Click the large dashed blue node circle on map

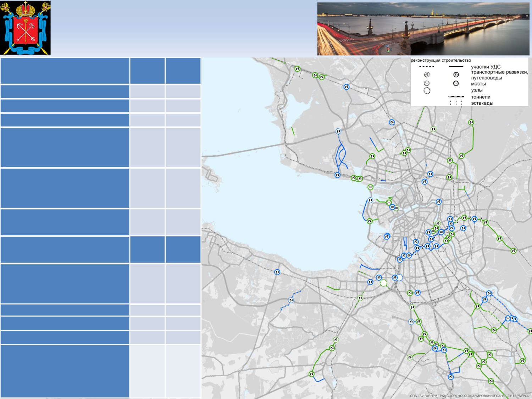[400, 278]
